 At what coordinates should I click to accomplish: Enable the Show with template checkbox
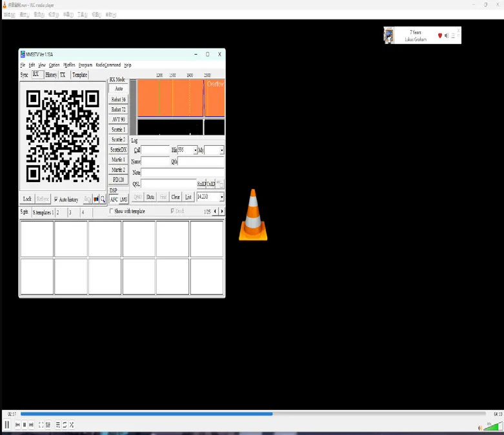tap(111, 212)
